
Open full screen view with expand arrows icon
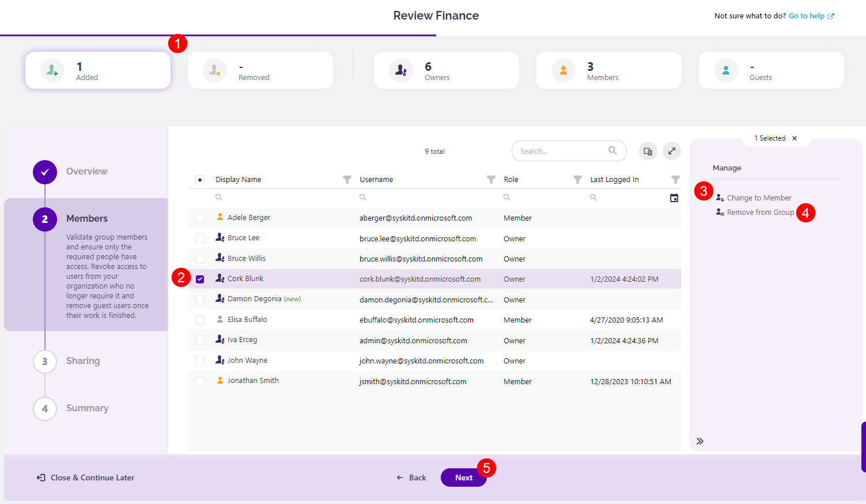tap(671, 150)
